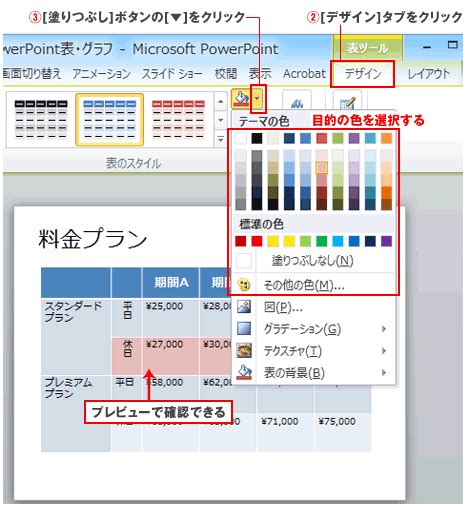The image size is (468, 507).
Task: Click the Shading paint bucket icon
Action: point(241,99)
